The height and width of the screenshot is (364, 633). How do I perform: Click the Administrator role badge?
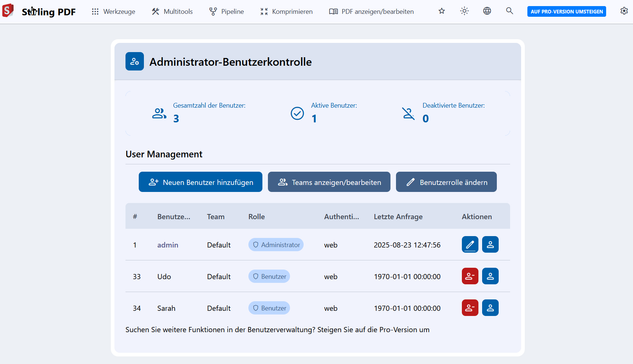276,245
